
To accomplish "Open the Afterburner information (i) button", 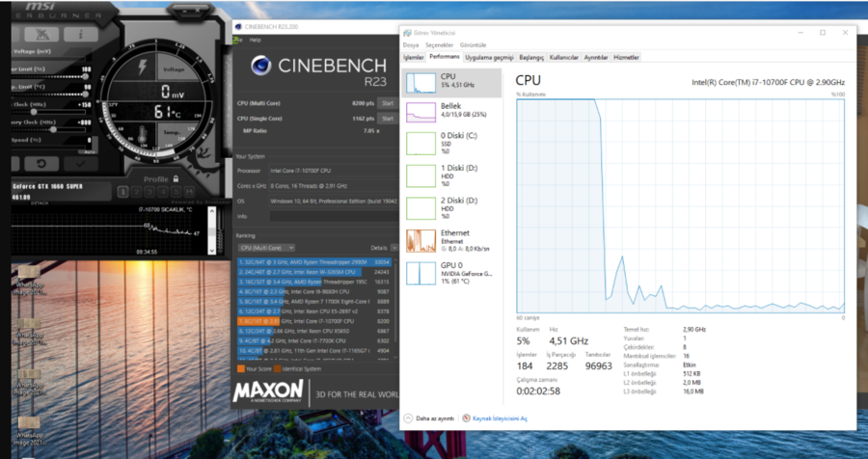I will tap(80, 35).
